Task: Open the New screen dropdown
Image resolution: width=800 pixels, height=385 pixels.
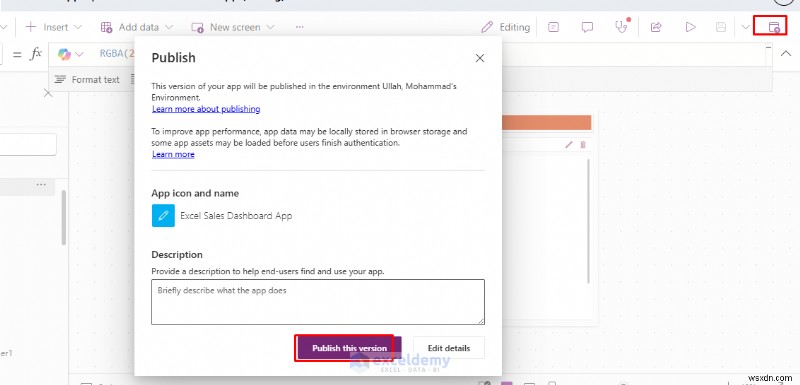Action: [233, 27]
